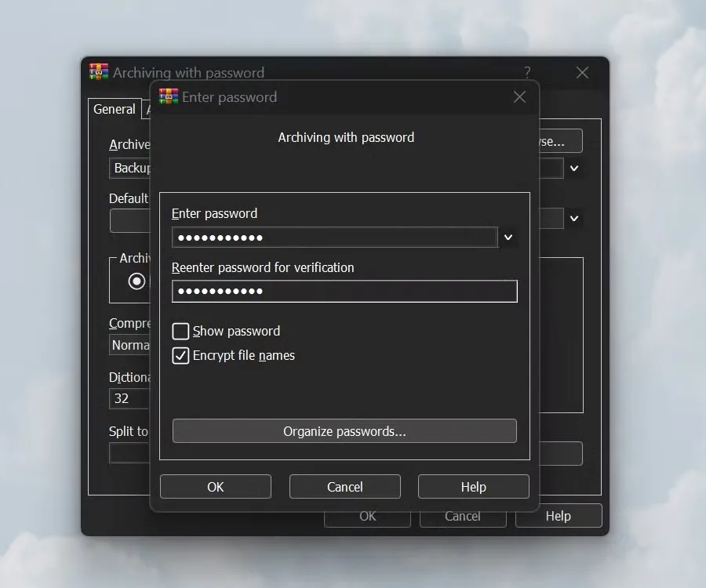Click the dictionary size field showing 32
This screenshot has height=588, width=706.
click(129, 398)
